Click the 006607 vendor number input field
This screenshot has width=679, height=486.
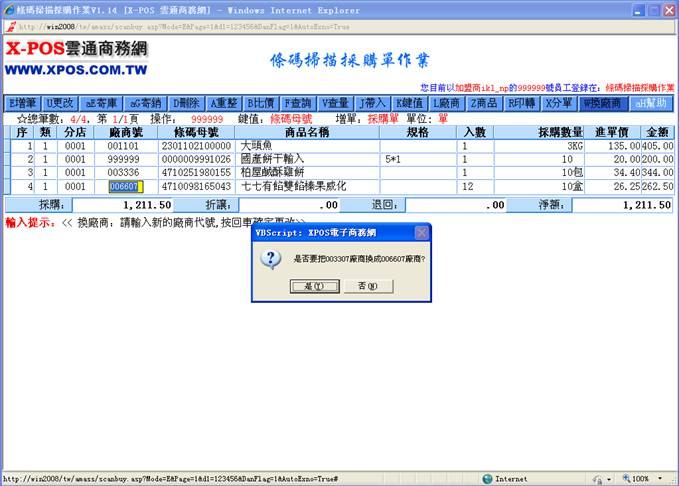pyautogui.click(x=126, y=186)
